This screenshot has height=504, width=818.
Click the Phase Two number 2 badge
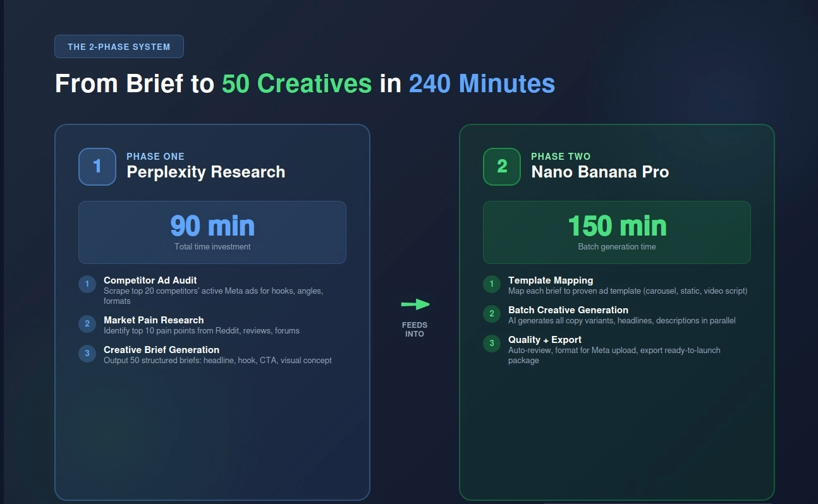(502, 167)
